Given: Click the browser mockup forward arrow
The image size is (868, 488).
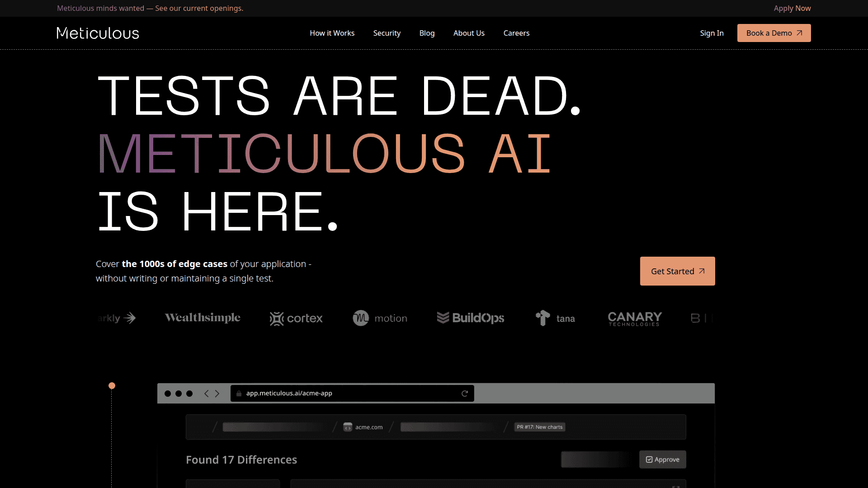Looking at the screenshot, I should (x=217, y=394).
